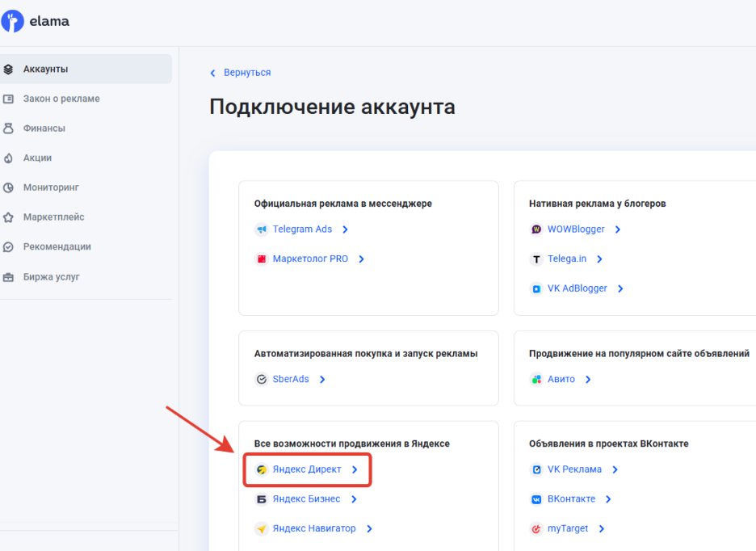Select the Маркетплейс sidebar entry

56,217
